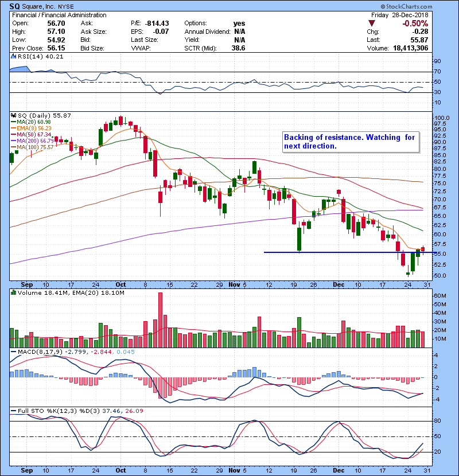Click the SQ (Daily) 55.87 chart label
The image size is (459, 476).
coord(44,116)
